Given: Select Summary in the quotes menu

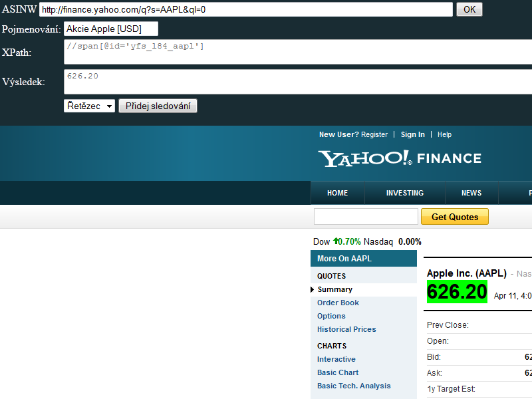Looking at the screenshot, I should coord(335,289).
